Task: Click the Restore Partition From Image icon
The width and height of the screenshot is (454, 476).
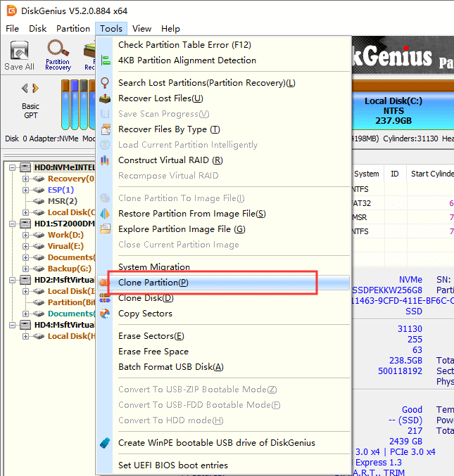Action: pos(106,214)
